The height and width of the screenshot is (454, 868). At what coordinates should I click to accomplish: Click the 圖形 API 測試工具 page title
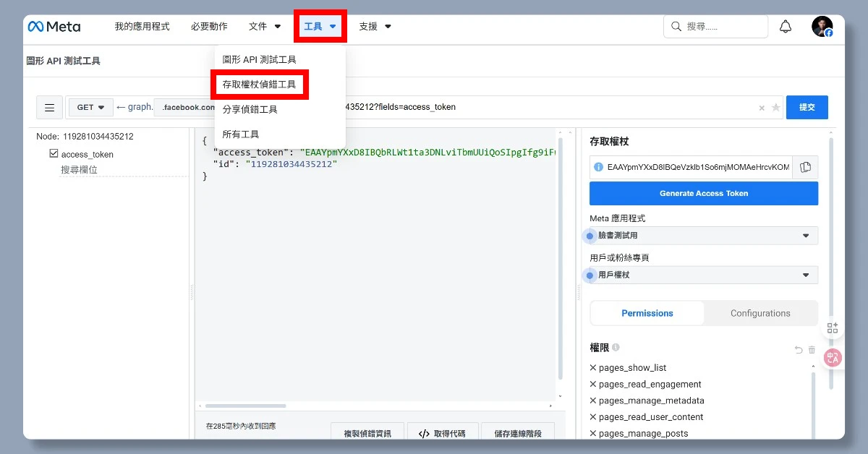[64, 61]
